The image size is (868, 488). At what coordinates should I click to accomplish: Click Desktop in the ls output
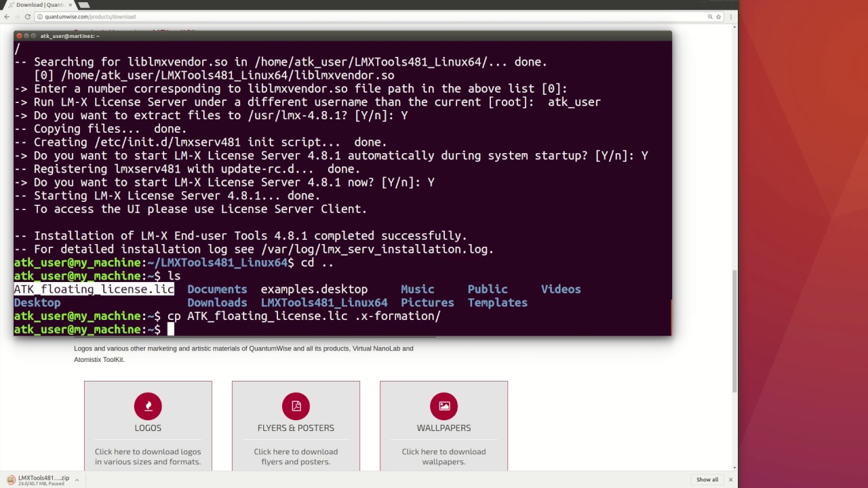pos(37,303)
